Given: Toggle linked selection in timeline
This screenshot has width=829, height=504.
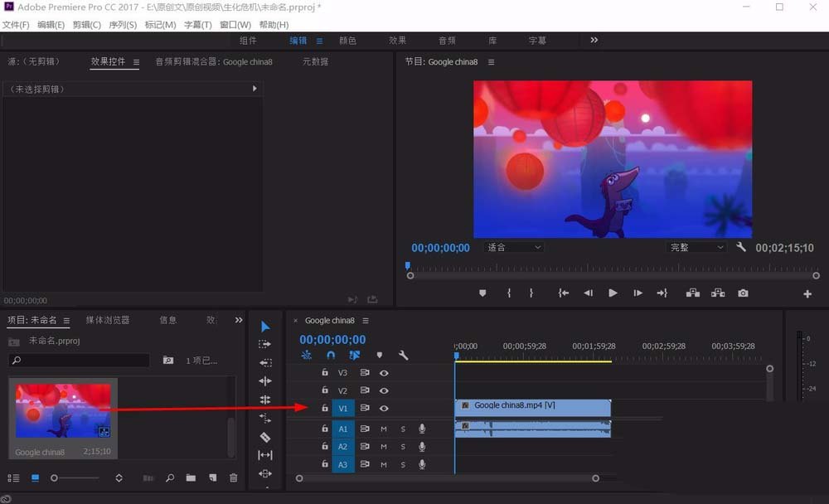Looking at the screenshot, I should click(355, 356).
